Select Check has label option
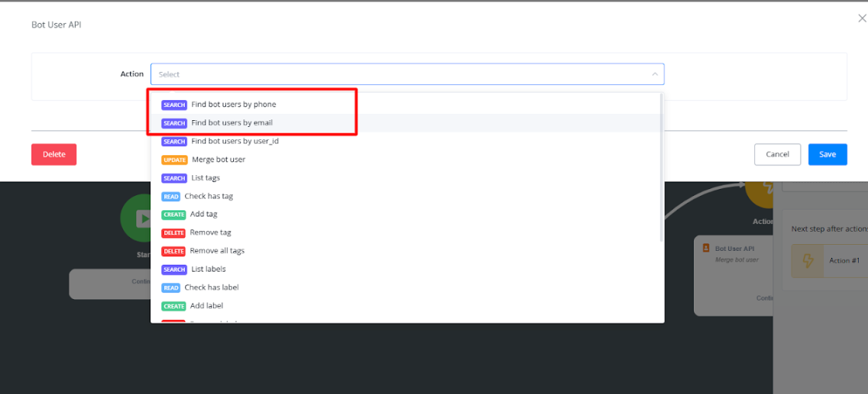Viewport: 868px width, 394px height. pyautogui.click(x=211, y=288)
